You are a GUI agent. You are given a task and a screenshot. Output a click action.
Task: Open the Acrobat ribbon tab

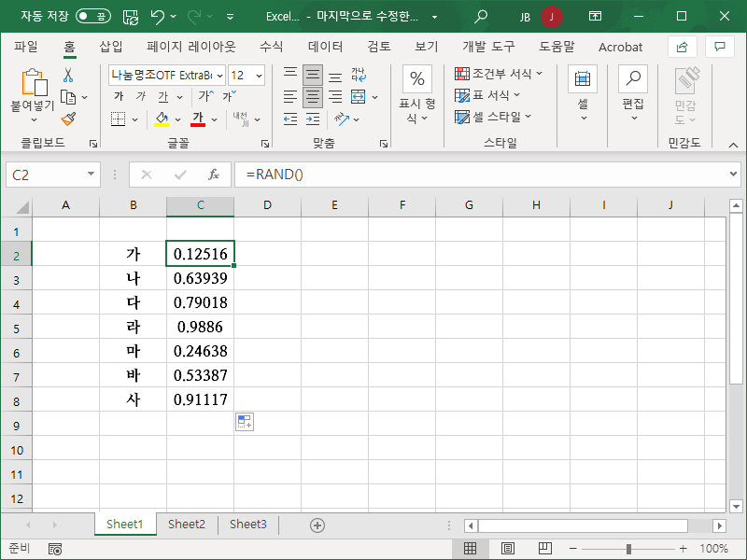click(x=620, y=47)
